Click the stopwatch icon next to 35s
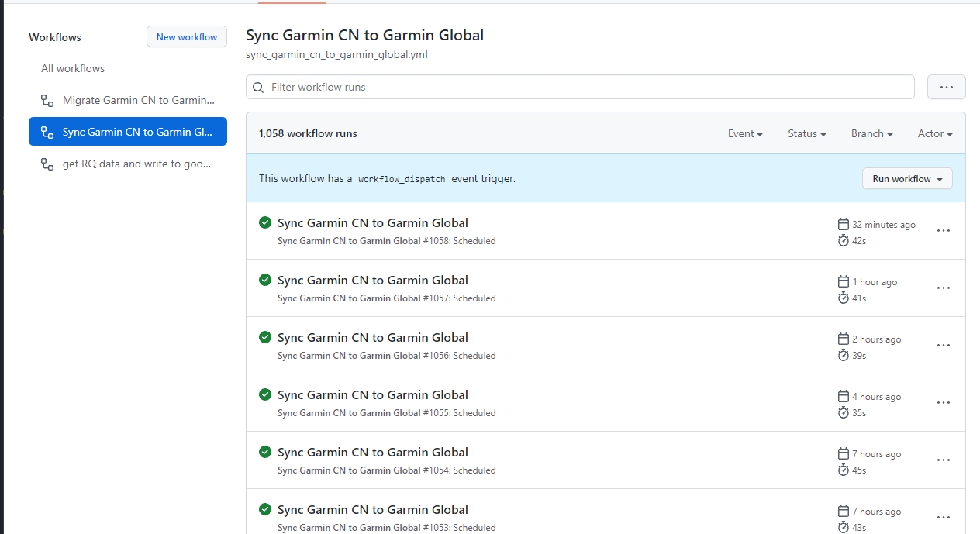 tap(844, 412)
